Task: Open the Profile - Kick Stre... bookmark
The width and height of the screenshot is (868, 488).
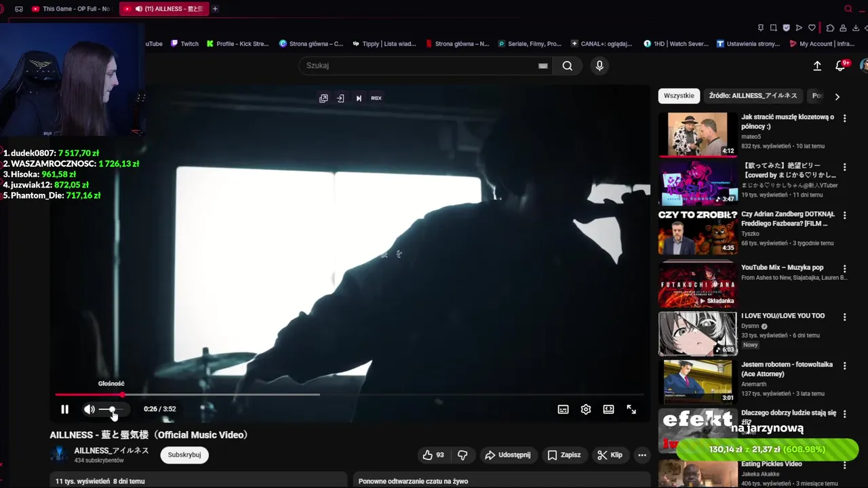Action: 237,43
